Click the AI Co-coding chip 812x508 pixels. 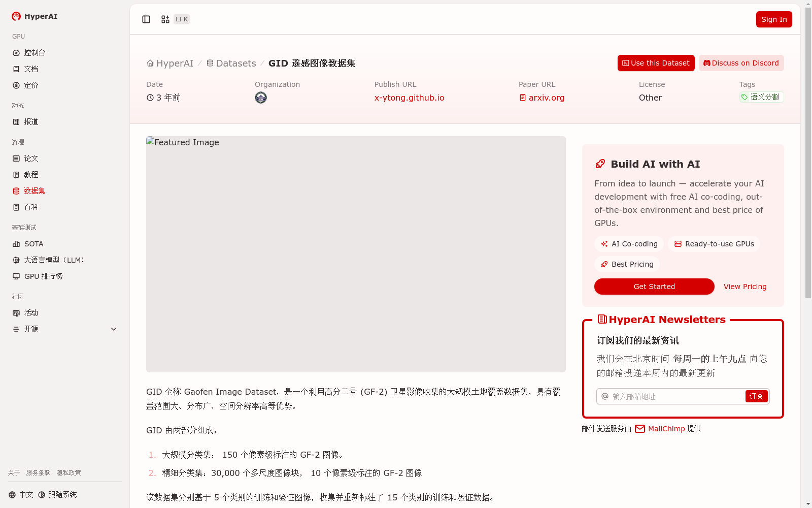(x=629, y=244)
